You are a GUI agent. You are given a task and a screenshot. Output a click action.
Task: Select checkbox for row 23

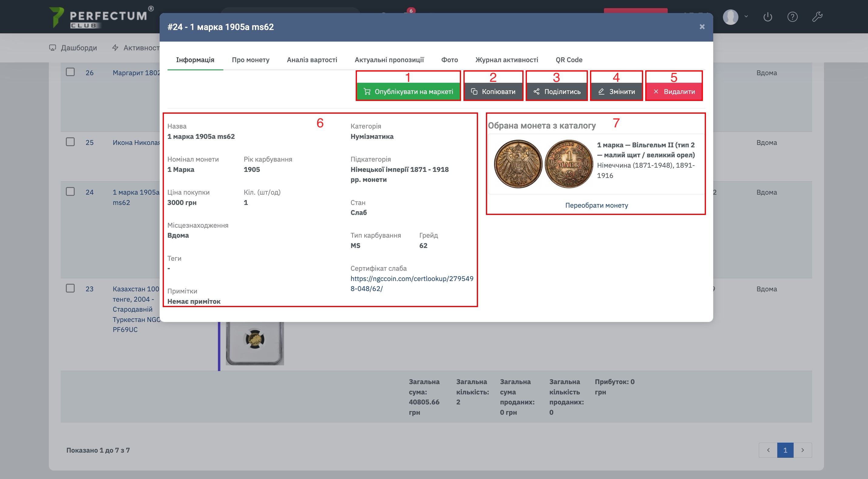tap(70, 288)
